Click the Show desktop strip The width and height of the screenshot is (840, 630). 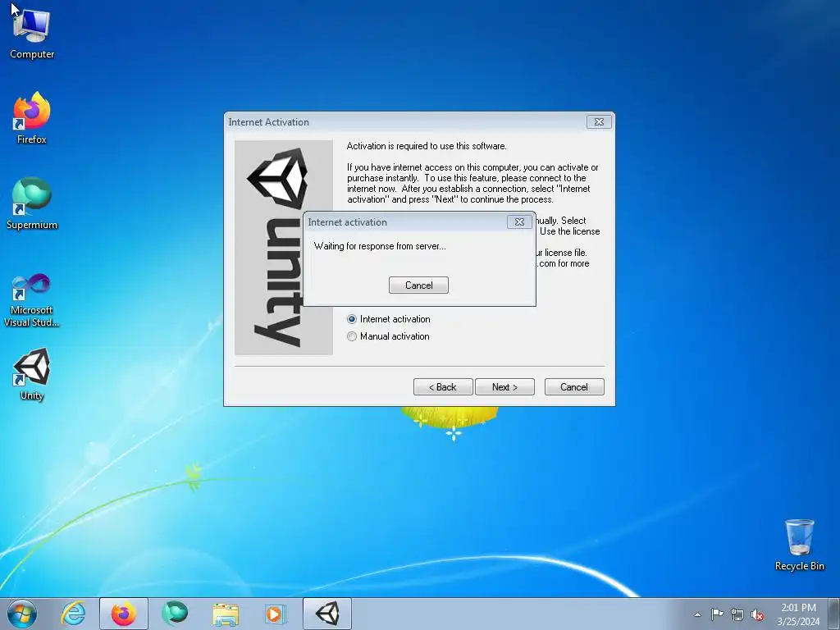click(834, 614)
